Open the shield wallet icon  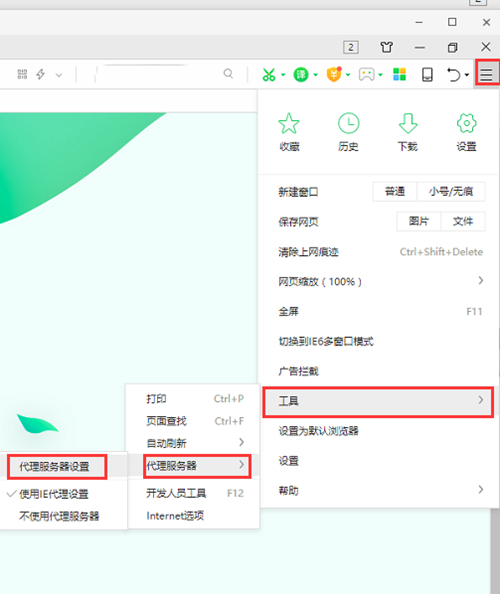(x=334, y=74)
